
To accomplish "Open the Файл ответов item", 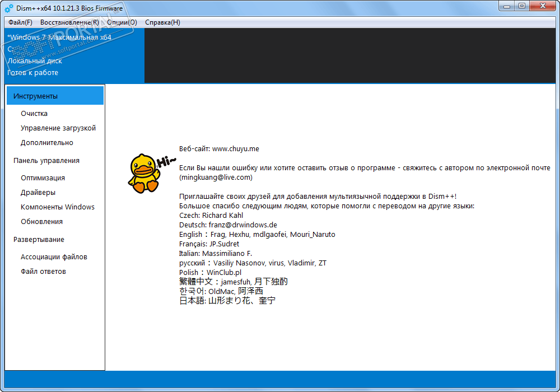I will point(43,272).
